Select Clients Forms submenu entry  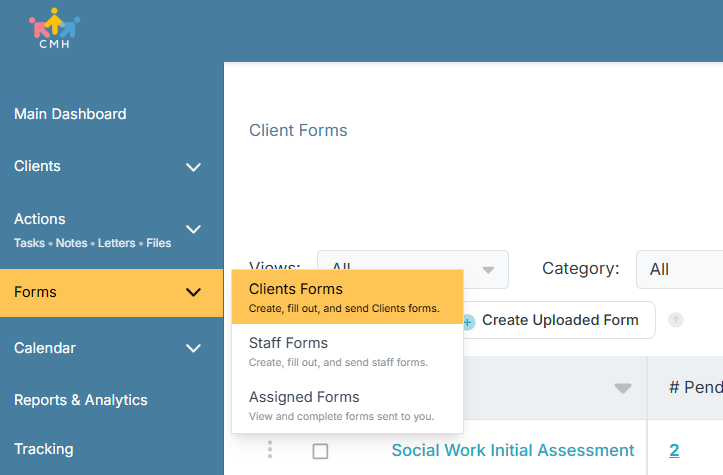[x=347, y=297]
